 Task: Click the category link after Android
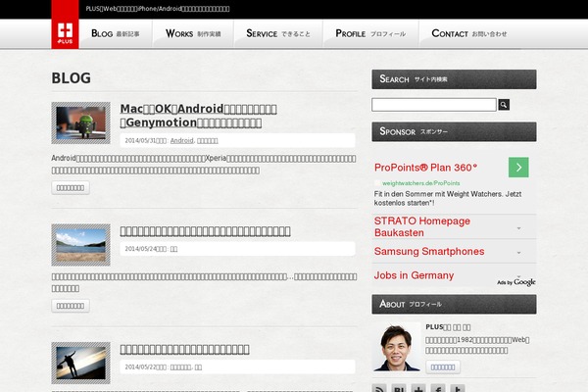pos(208,141)
